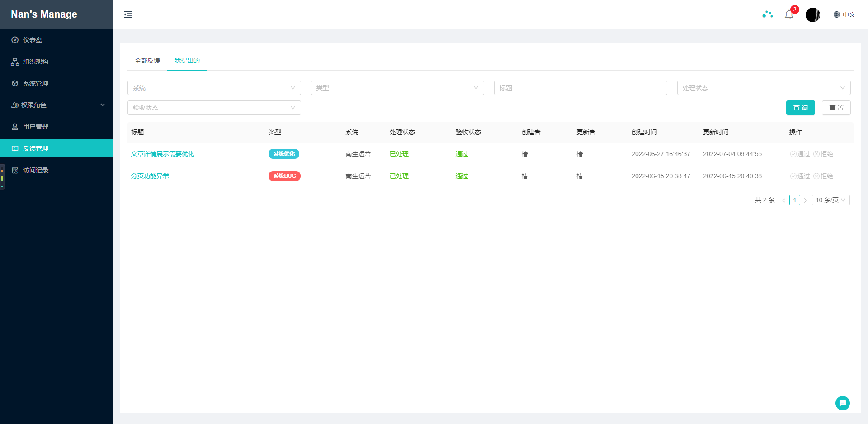This screenshot has width=868, height=424.
Task: Click 拒绝 on the 文章详情展示需要优化 row
Action: tap(824, 154)
